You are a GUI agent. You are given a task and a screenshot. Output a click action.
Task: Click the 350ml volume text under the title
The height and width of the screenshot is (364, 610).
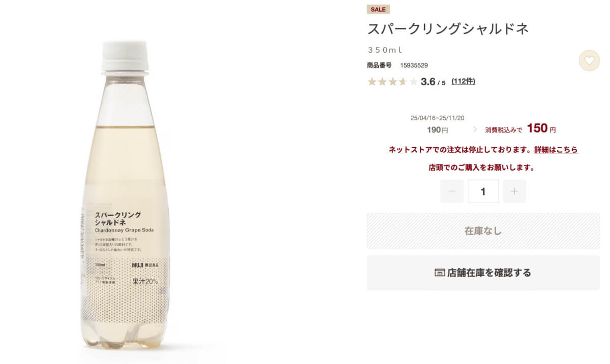(x=385, y=50)
